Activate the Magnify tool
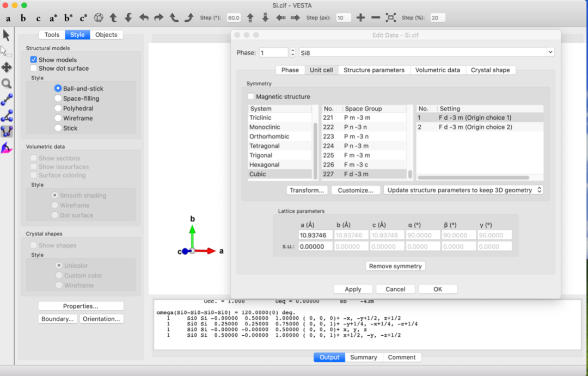Viewport: 588px width, 376px height. point(7,84)
